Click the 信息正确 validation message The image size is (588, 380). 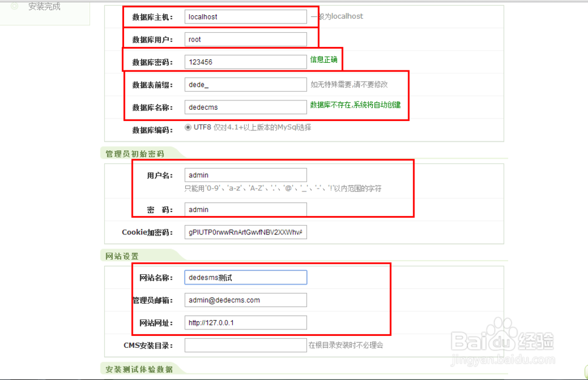[x=323, y=59]
